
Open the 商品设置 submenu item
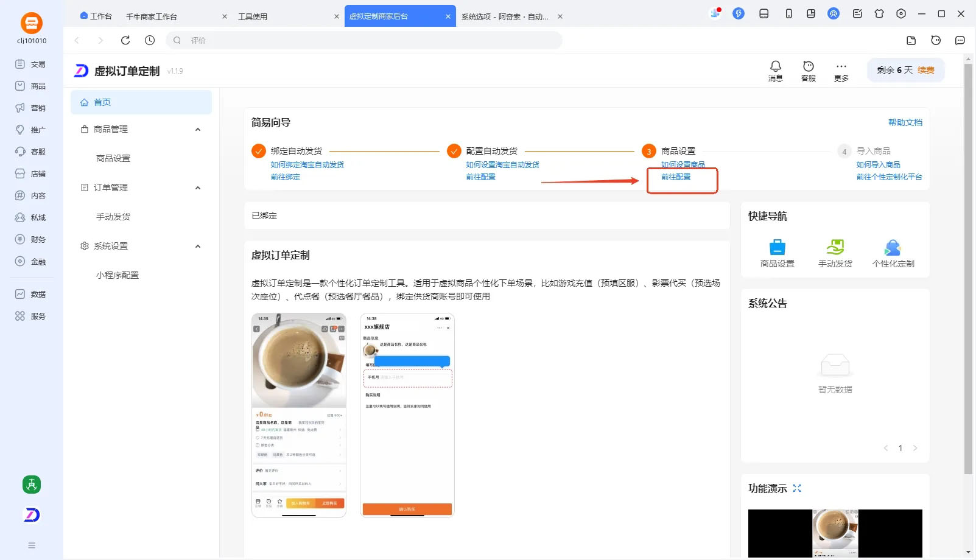click(113, 158)
